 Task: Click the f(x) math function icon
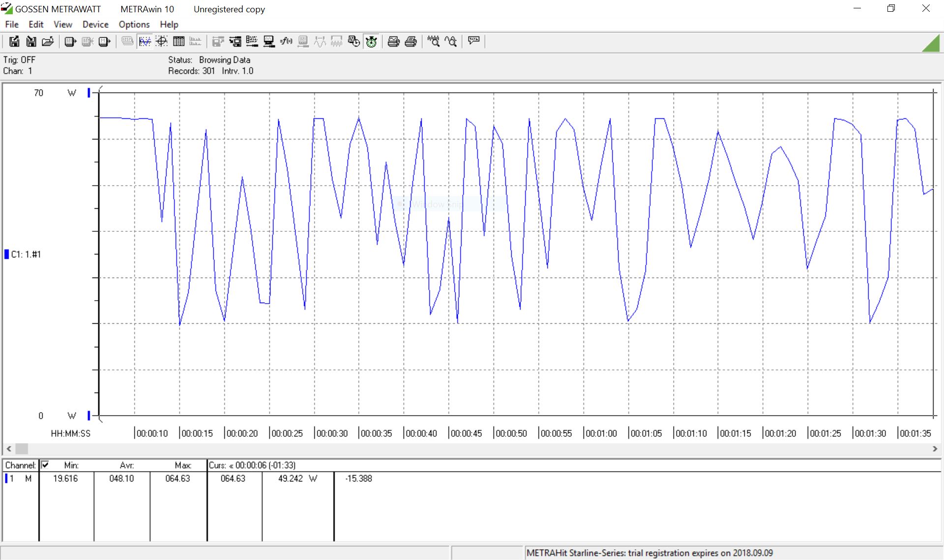pyautogui.click(x=286, y=42)
